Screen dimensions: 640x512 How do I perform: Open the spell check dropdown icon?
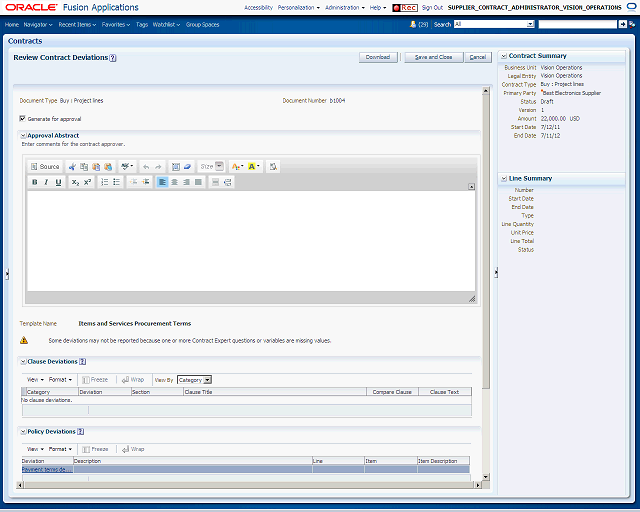(x=127, y=166)
